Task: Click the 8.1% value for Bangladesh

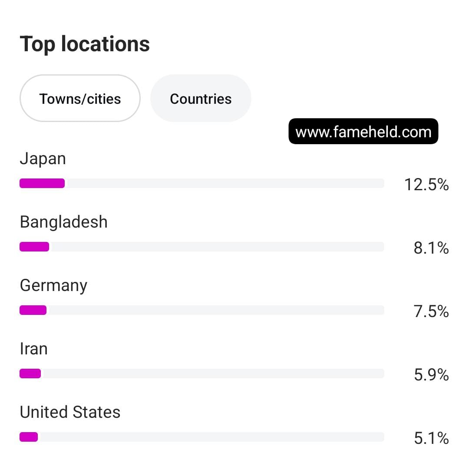Action: (x=431, y=248)
